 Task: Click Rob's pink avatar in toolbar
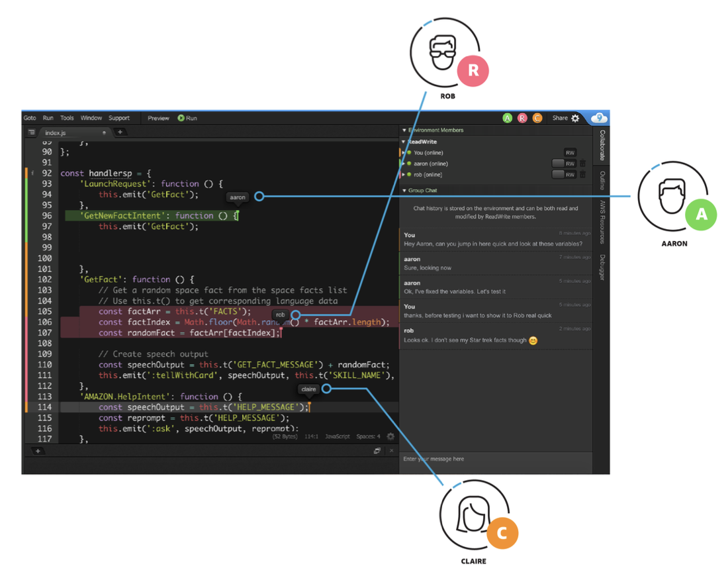click(522, 119)
